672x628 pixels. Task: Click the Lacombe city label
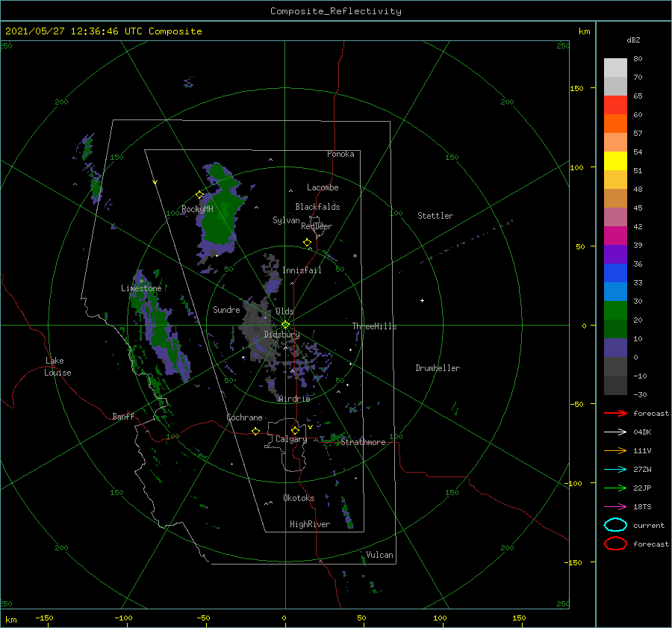click(x=323, y=187)
